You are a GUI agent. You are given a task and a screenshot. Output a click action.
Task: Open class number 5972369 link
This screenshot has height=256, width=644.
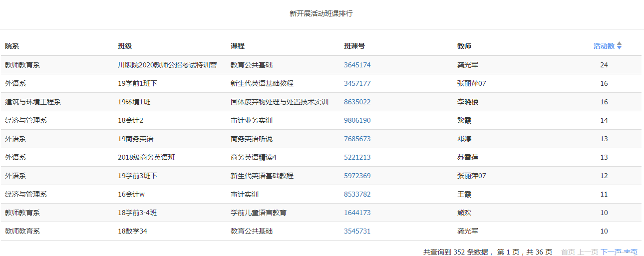[357, 176]
